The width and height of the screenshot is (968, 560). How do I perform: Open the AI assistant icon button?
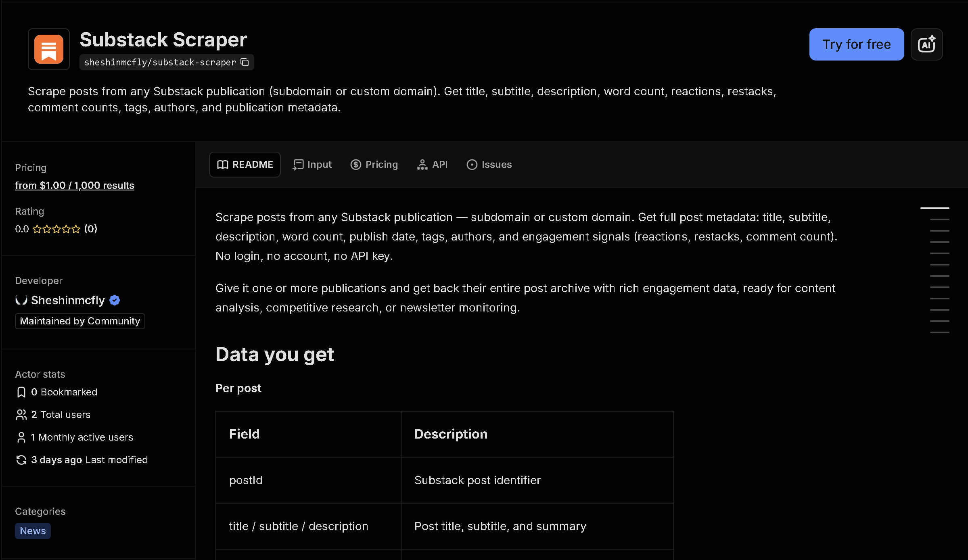[x=926, y=44]
